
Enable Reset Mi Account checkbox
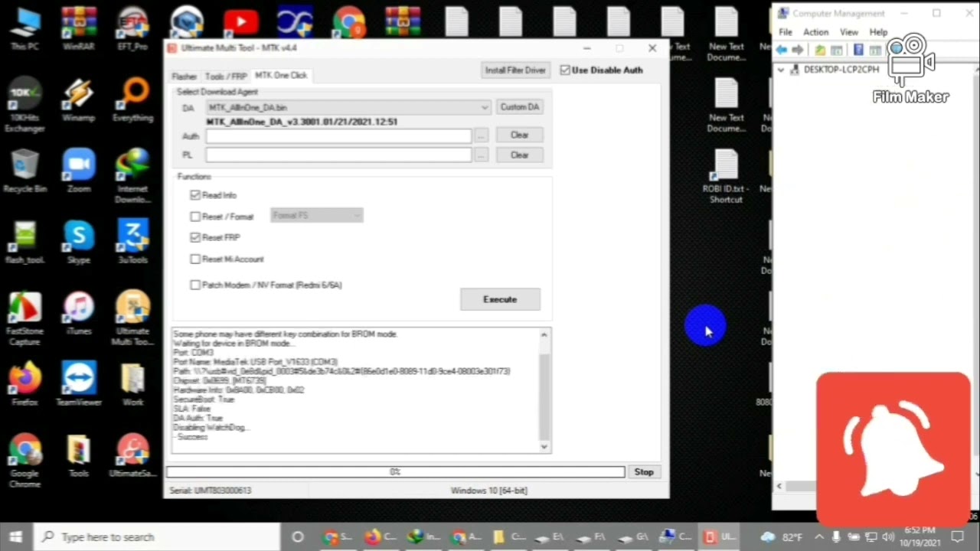[x=195, y=259]
